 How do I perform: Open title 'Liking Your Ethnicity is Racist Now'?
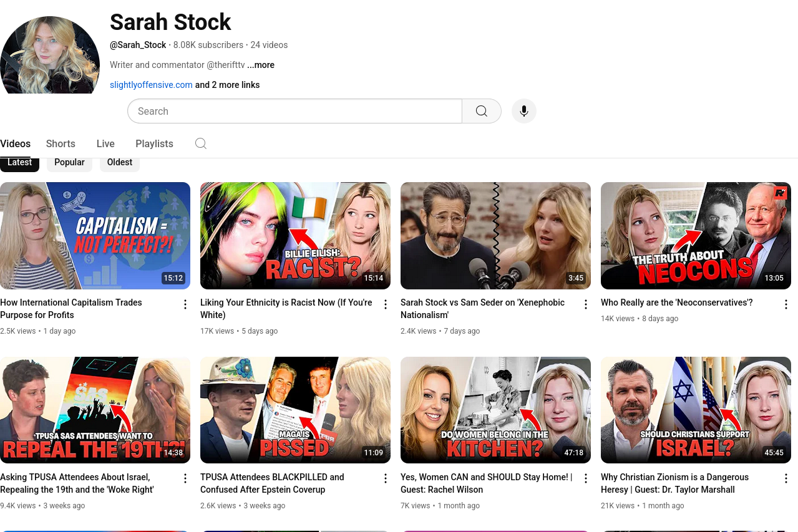[x=286, y=309]
